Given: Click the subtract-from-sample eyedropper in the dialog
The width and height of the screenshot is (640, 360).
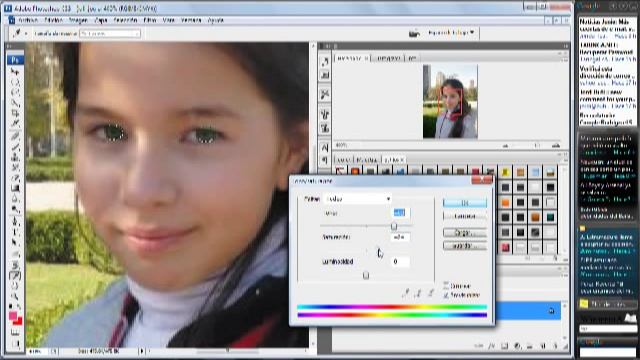Looking at the screenshot, I should (431, 292).
